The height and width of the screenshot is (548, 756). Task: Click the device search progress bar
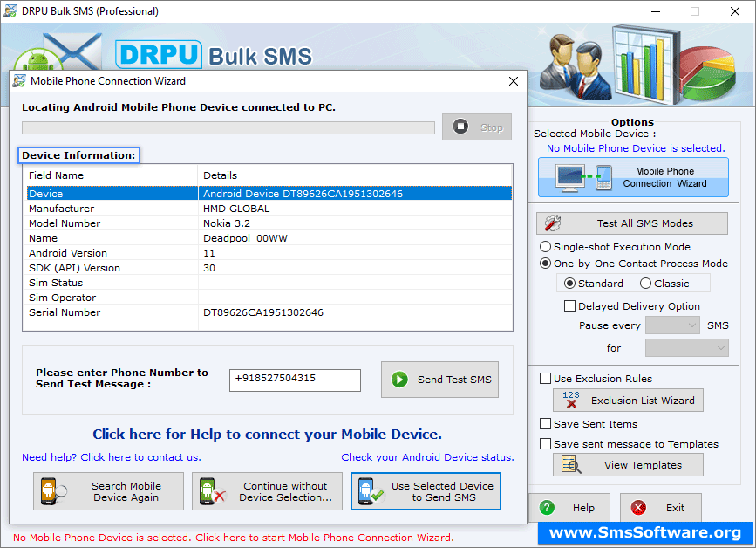[x=228, y=127]
